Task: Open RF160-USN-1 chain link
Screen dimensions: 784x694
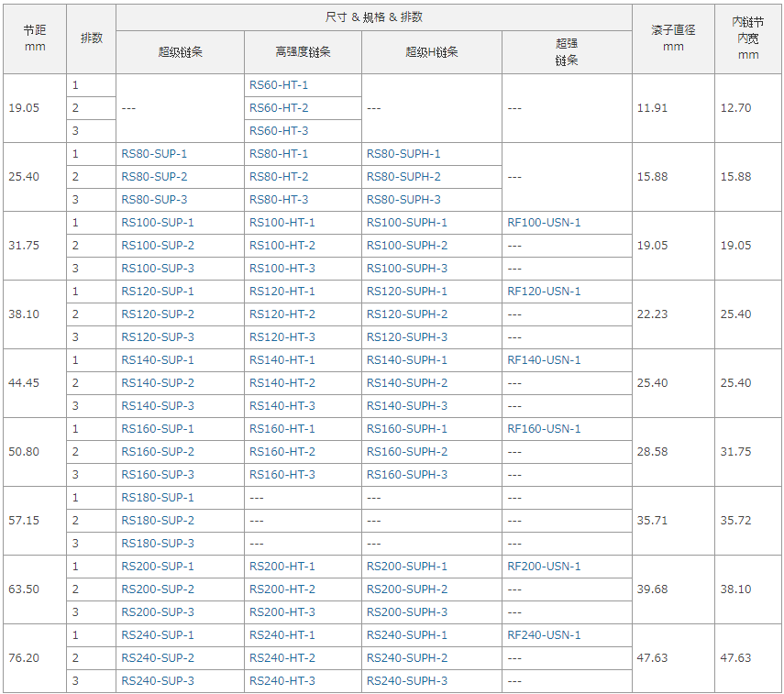Action: point(544,429)
